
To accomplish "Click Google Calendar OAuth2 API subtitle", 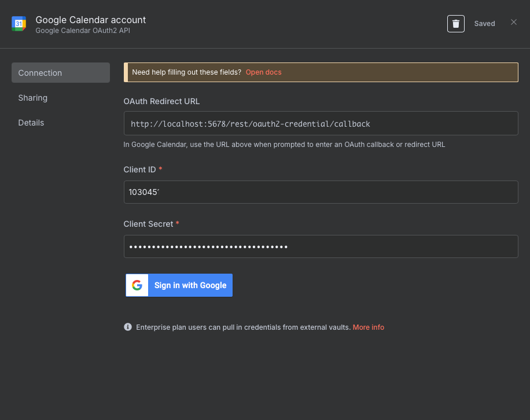I will [x=83, y=31].
